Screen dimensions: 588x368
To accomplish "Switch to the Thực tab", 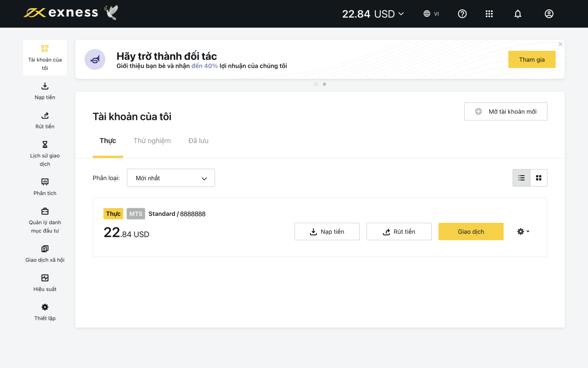I will pyautogui.click(x=108, y=141).
